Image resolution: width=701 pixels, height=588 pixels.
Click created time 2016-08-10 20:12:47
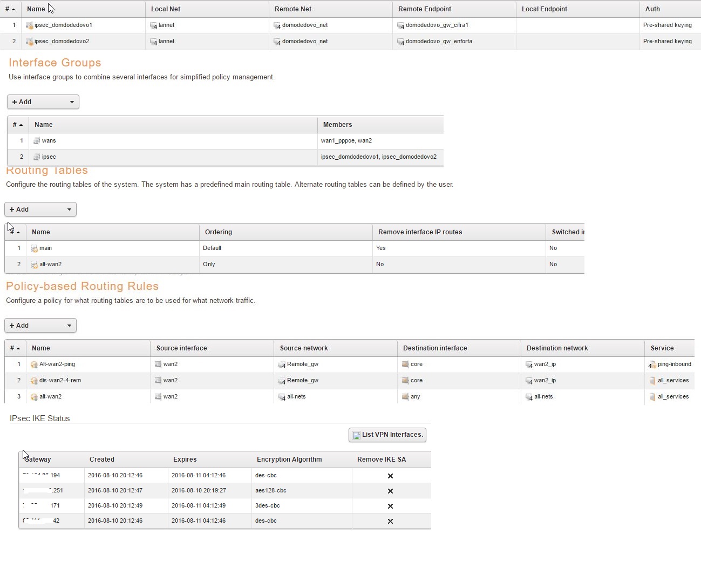[x=115, y=491]
